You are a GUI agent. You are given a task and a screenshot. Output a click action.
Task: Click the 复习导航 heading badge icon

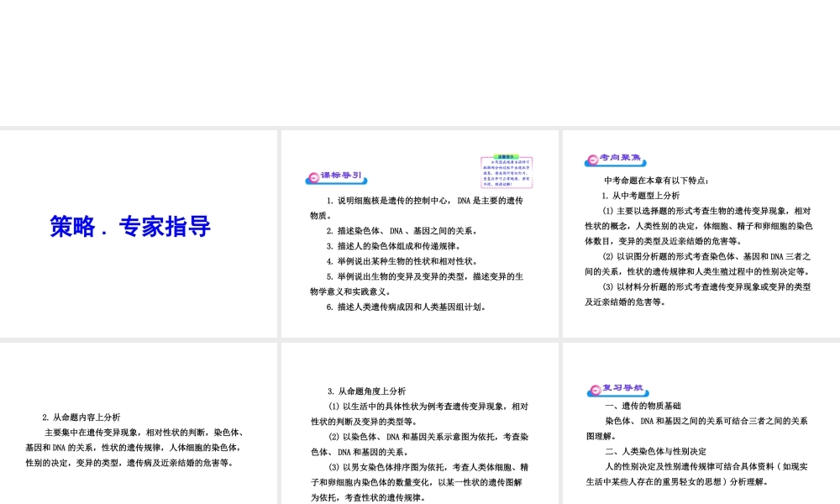click(x=617, y=390)
